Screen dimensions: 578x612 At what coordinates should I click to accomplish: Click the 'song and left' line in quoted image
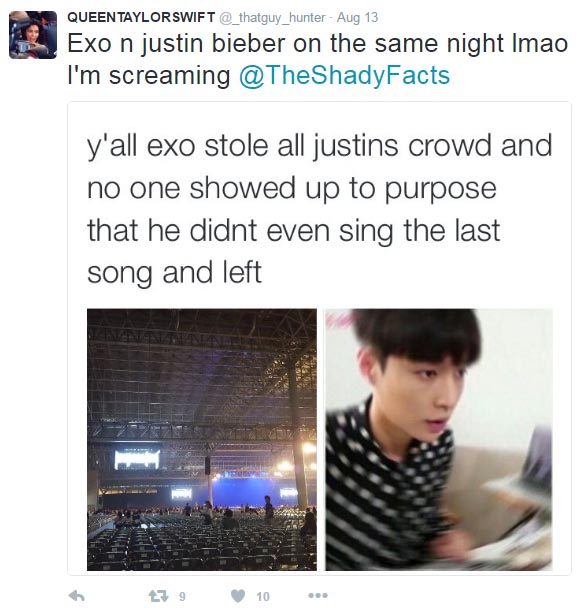point(174,273)
